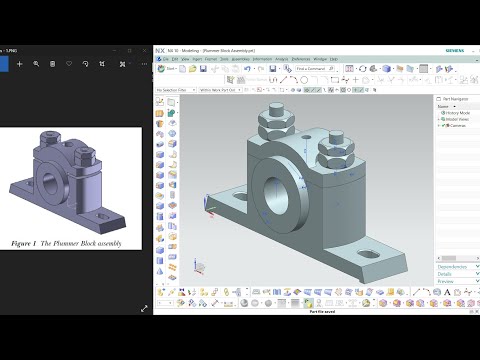The height and width of the screenshot is (360, 480).
Task: Click the Undo arrow in NX toolbar
Action: click(x=247, y=69)
